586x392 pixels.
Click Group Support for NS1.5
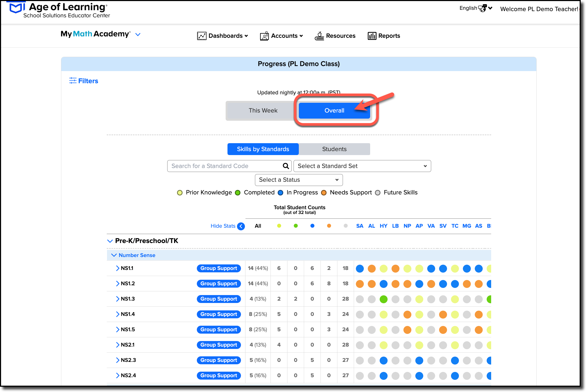click(x=219, y=330)
